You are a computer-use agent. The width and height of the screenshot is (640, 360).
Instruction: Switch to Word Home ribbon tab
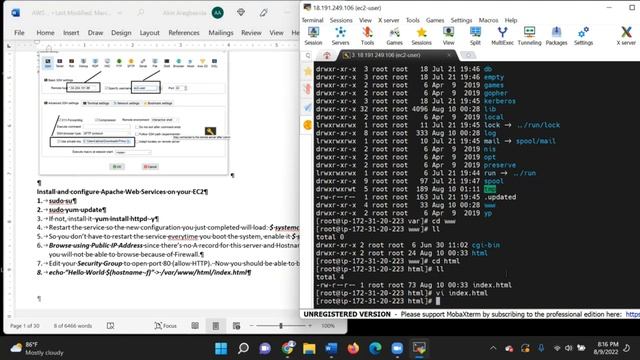point(45,33)
